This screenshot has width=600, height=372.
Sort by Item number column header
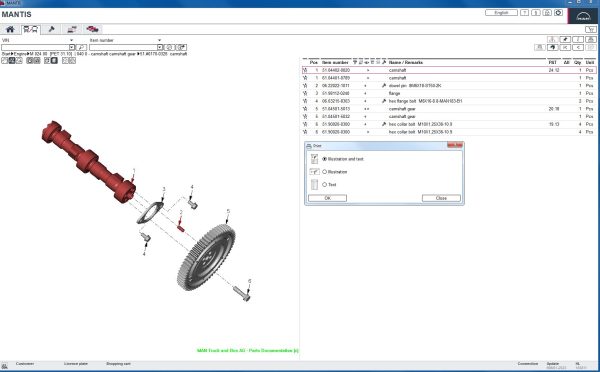coord(335,62)
